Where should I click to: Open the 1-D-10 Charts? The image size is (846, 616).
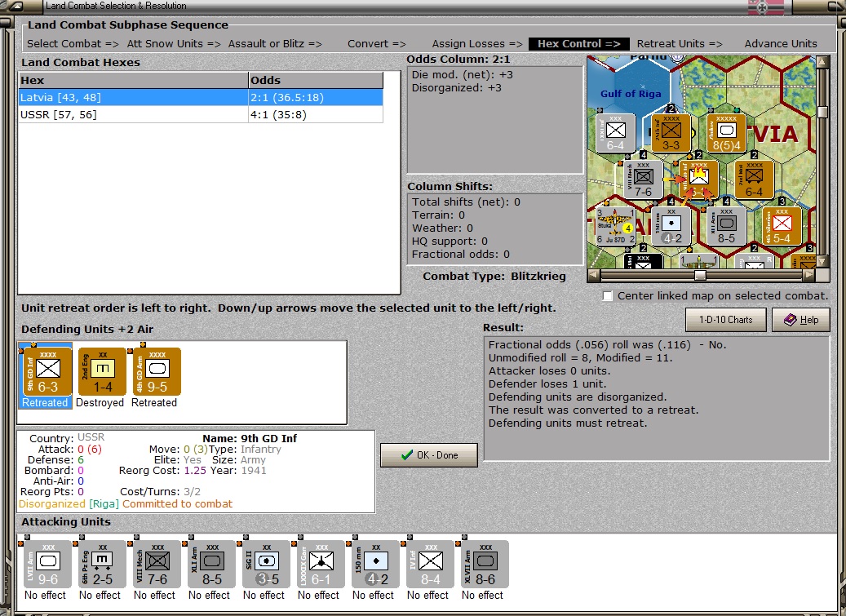click(726, 320)
